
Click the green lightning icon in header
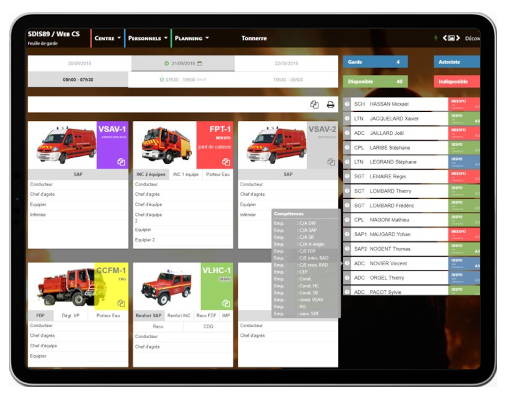435,38
